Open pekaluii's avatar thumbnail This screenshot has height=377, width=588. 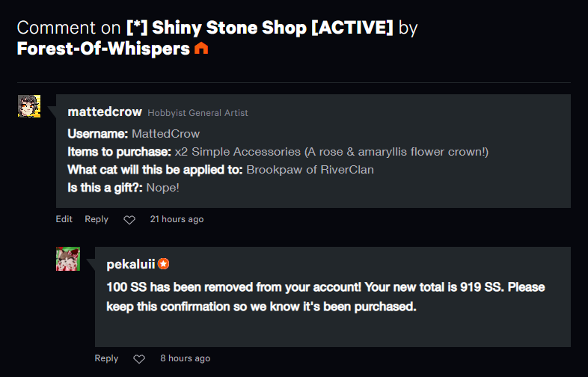click(x=68, y=259)
